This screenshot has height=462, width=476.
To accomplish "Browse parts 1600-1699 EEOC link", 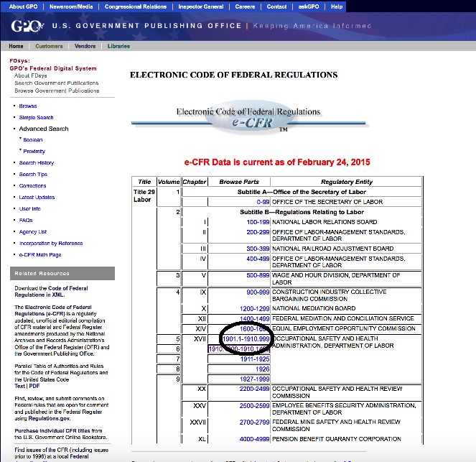I will tap(254, 329).
